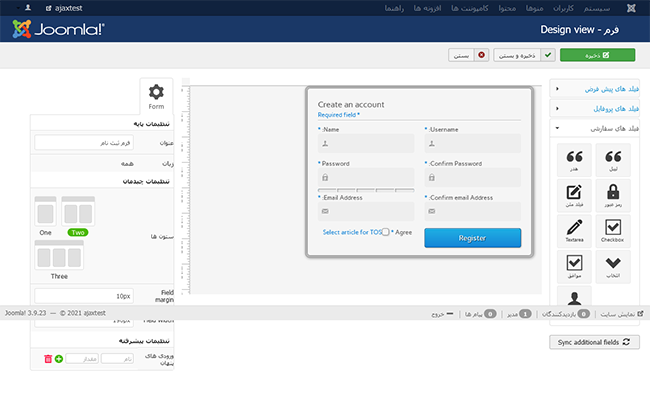
Task: Click the form title (عنوان) input field
Action: 84,142
